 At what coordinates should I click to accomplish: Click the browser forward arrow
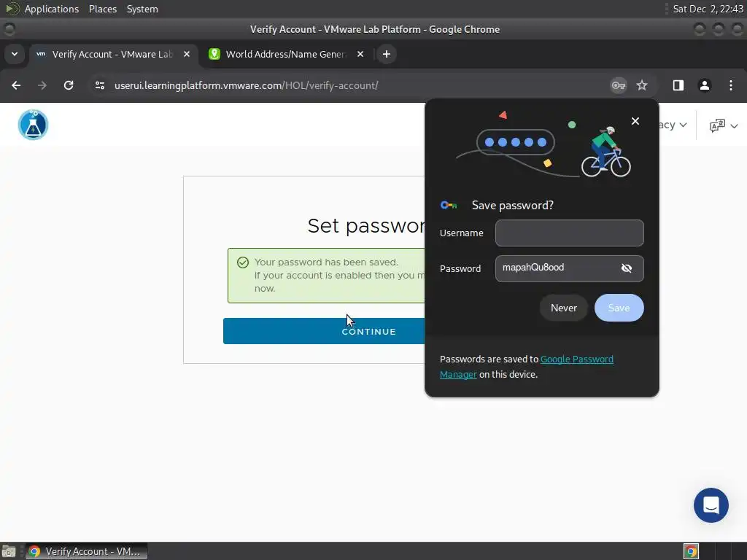pos(42,85)
